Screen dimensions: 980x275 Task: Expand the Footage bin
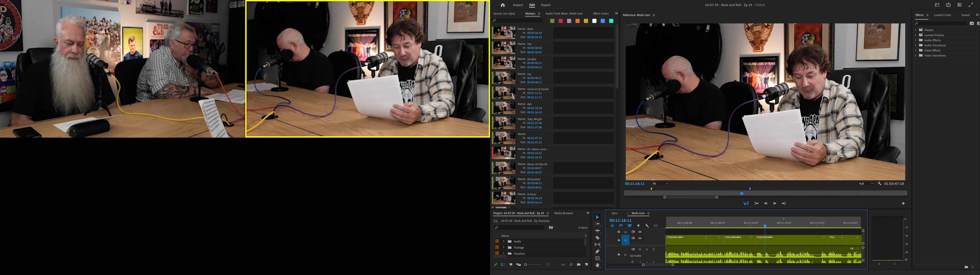point(504,247)
